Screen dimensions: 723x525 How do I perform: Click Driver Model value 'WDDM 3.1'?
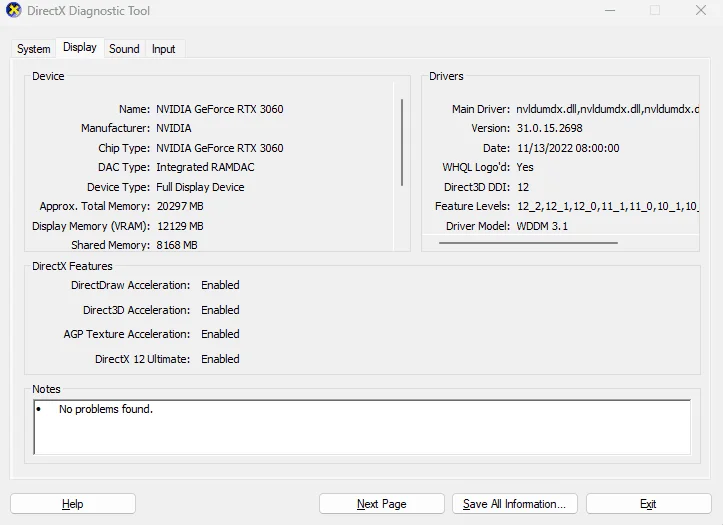[542, 226]
